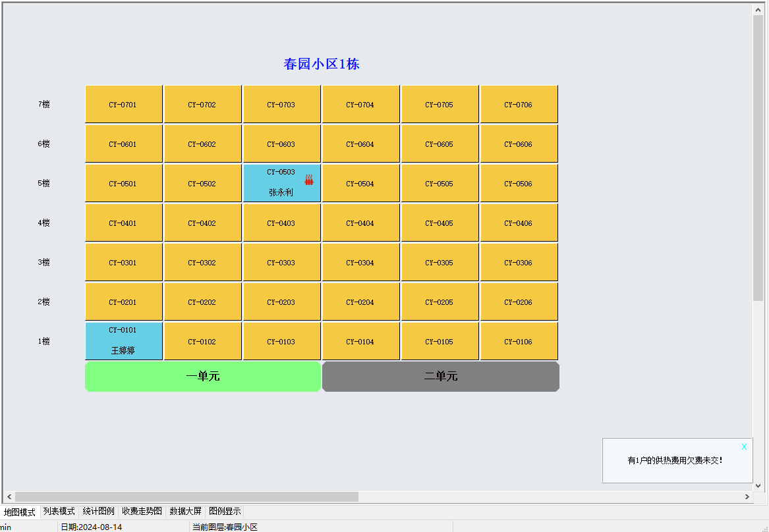
Task: Select room CY-0402
Action: point(202,223)
